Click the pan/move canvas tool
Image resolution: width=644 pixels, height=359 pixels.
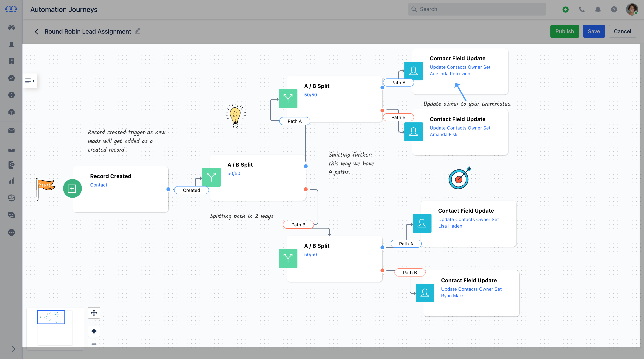[x=94, y=313]
